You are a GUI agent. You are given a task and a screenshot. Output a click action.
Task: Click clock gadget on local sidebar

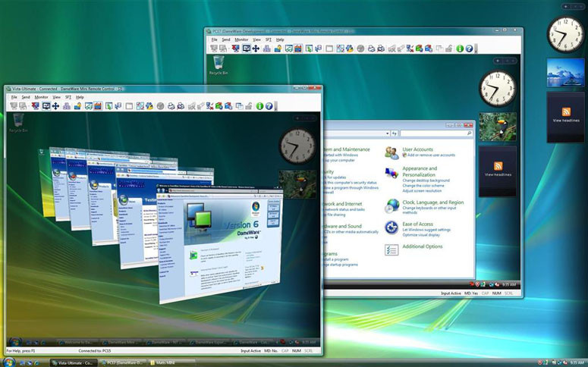point(565,34)
